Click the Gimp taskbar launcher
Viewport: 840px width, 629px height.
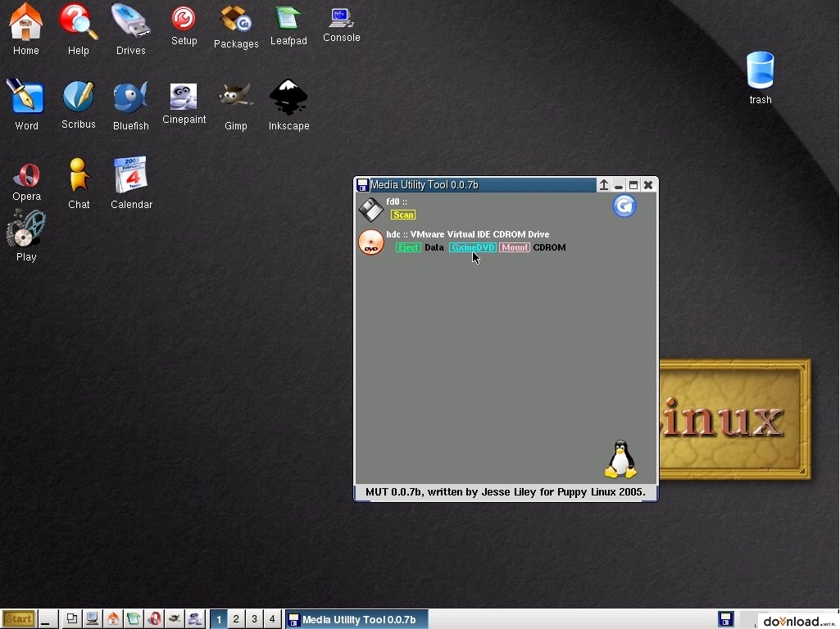pos(175,619)
